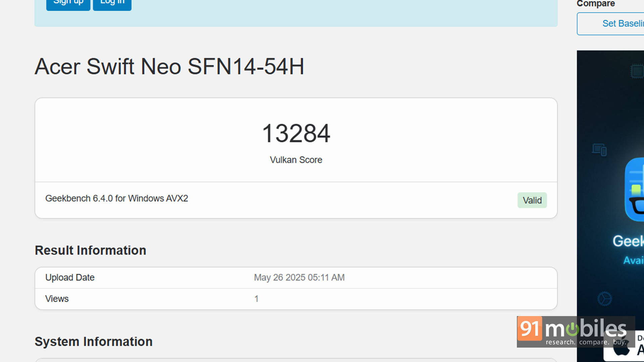Click the Compare sidebar heading
Viewport: 644px width, 362px height.
[x=596, y=4]
